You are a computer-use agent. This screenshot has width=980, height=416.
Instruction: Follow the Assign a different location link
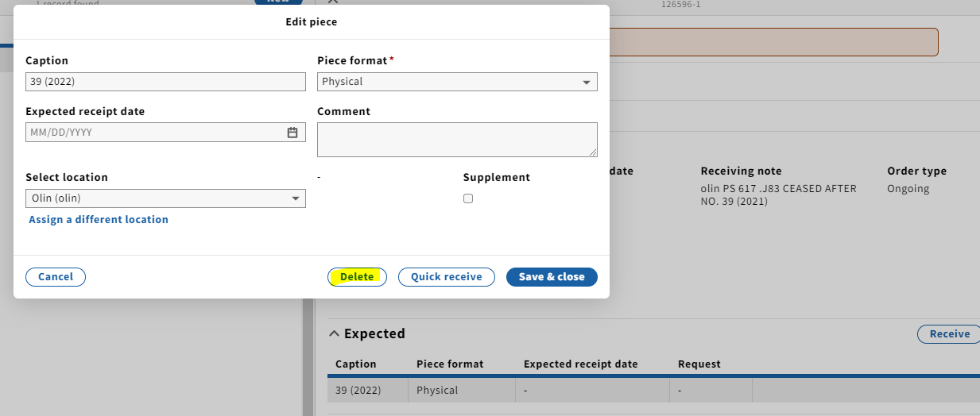99,219
